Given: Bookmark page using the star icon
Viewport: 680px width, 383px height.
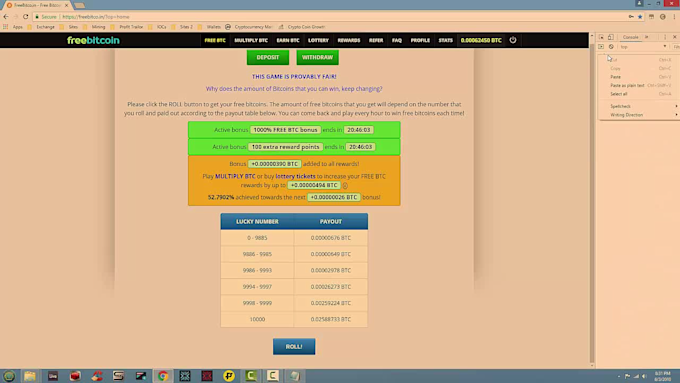Looking at the screenshot, I should [x=640, y=16].
